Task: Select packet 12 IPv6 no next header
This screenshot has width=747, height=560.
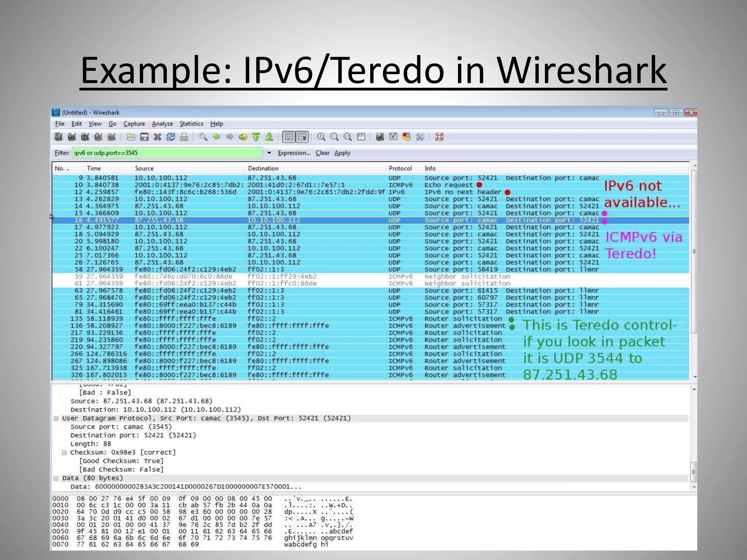Action: coord(370,192)
